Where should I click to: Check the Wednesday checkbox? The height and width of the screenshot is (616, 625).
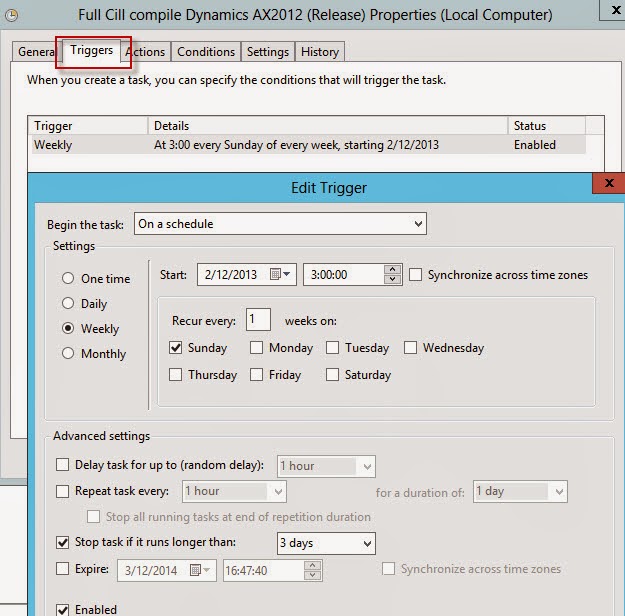(x=411, y=348)
